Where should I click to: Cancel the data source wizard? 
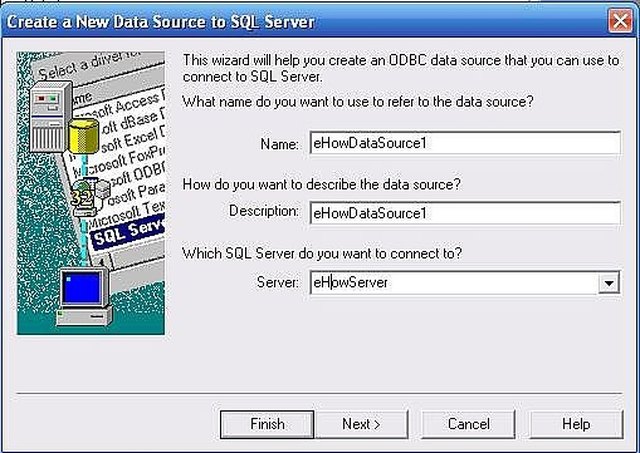[x=468, y=424]
